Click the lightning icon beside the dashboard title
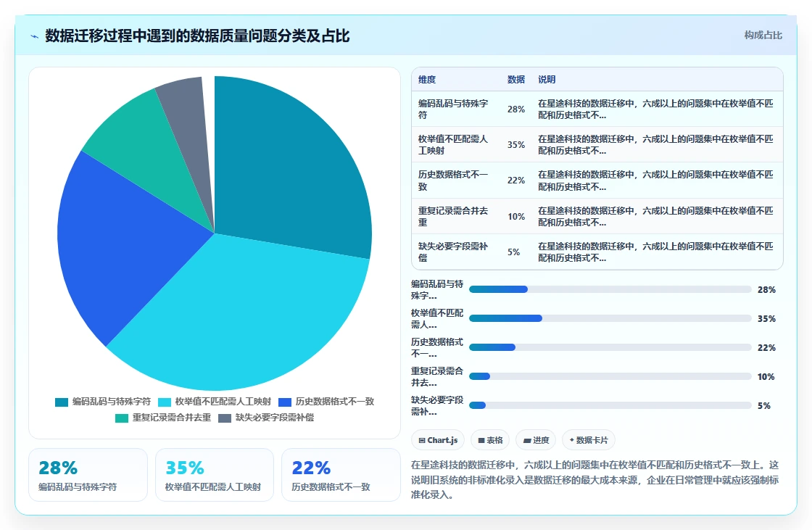 click(x=34, y=36)
